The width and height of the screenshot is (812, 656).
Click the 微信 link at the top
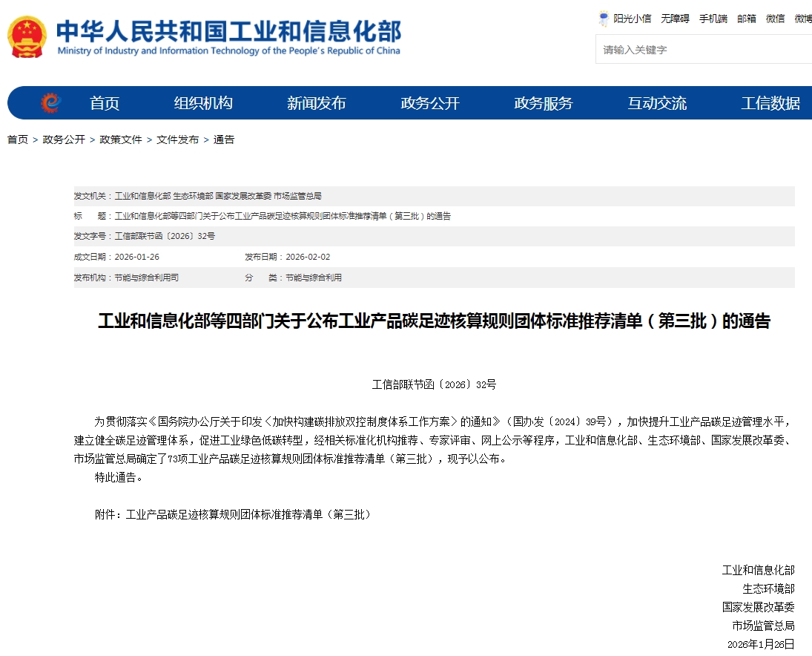click(x=776, y=19)
